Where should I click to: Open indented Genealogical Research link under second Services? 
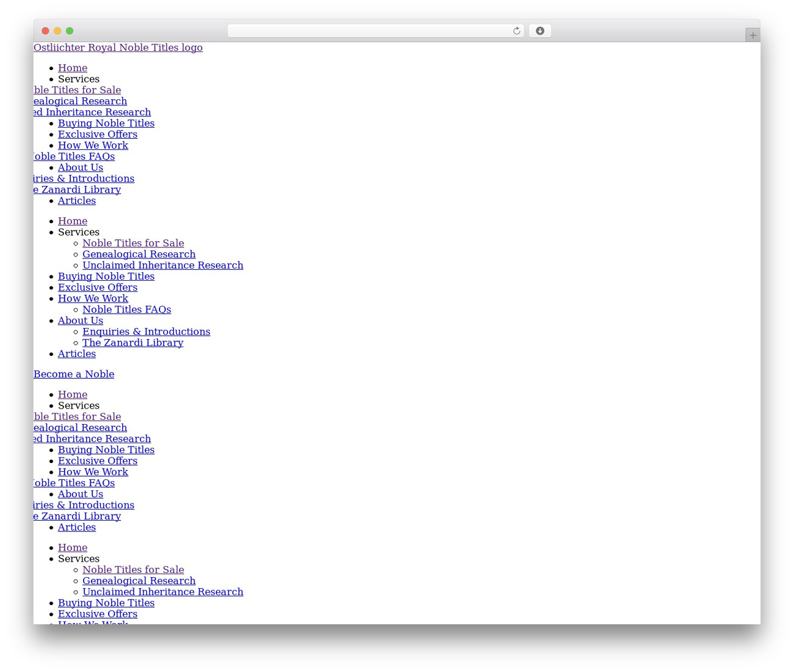click(139, 255)
